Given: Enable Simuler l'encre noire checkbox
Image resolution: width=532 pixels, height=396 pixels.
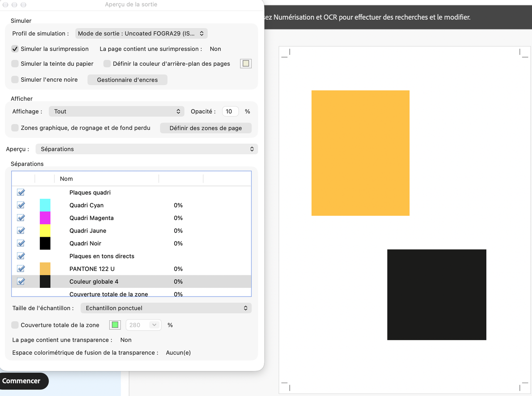Looking at the screenshot, I should point(15,79).
